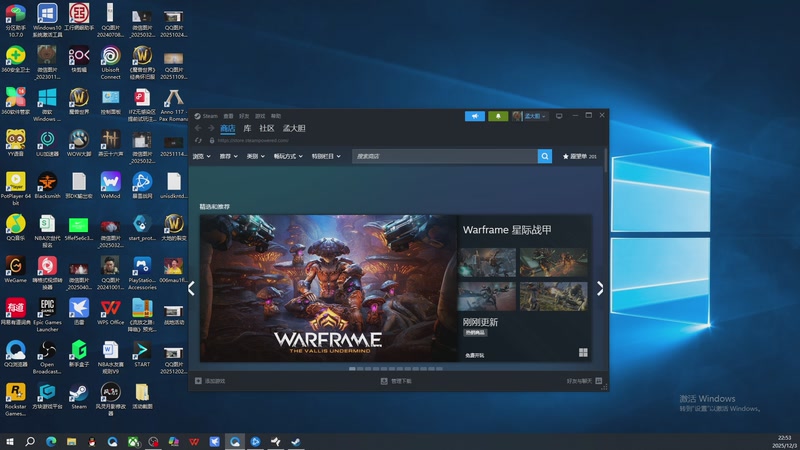
Task: Click 好友与聊天 text in Steam footer
Action: click(x=579, y=381)
